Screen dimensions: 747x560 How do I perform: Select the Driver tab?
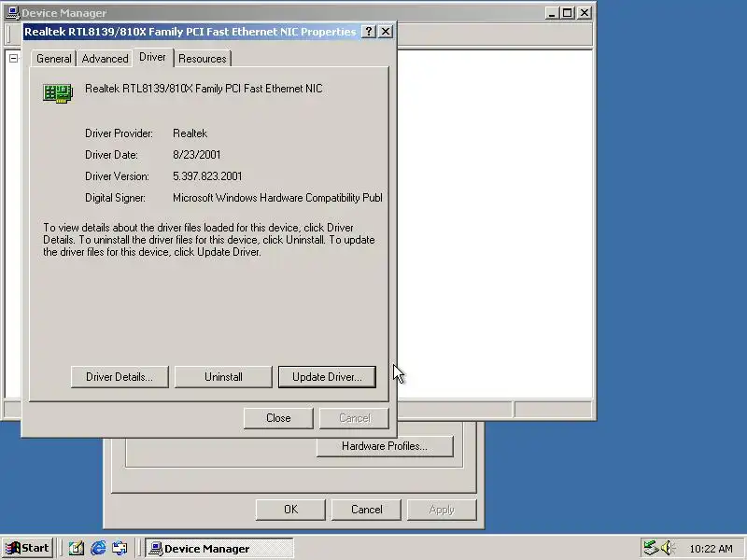(x=152, y=57)
